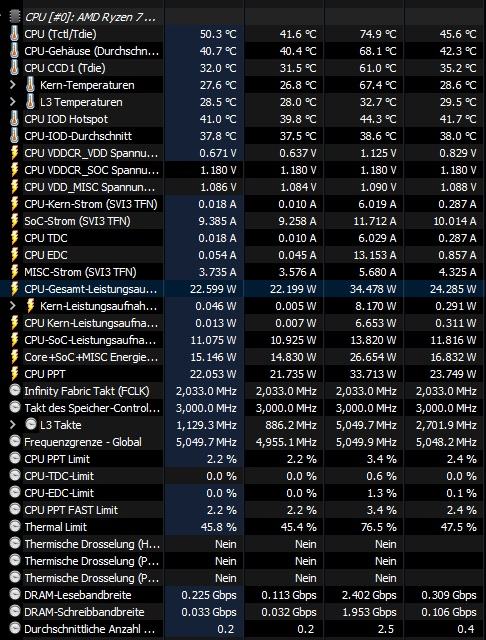The image size is (486, 640).
Task: Click maximum 2.402 Gbps of DRAM-Lesebandbreite
Action: [369, 595]
